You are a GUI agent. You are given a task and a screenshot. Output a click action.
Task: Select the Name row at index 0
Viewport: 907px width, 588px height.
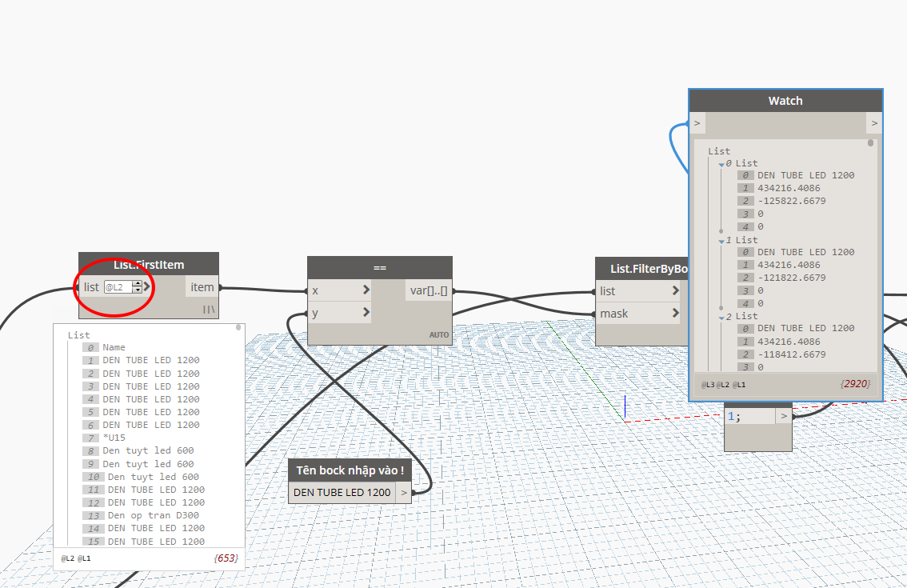point(114,347)
